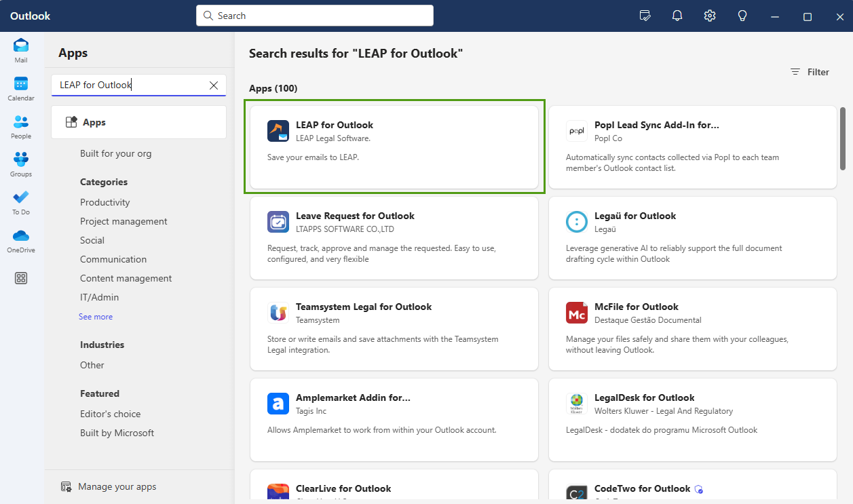Open the Filter options
This screenshot has height=504, width=853.
tap(810, 72)
